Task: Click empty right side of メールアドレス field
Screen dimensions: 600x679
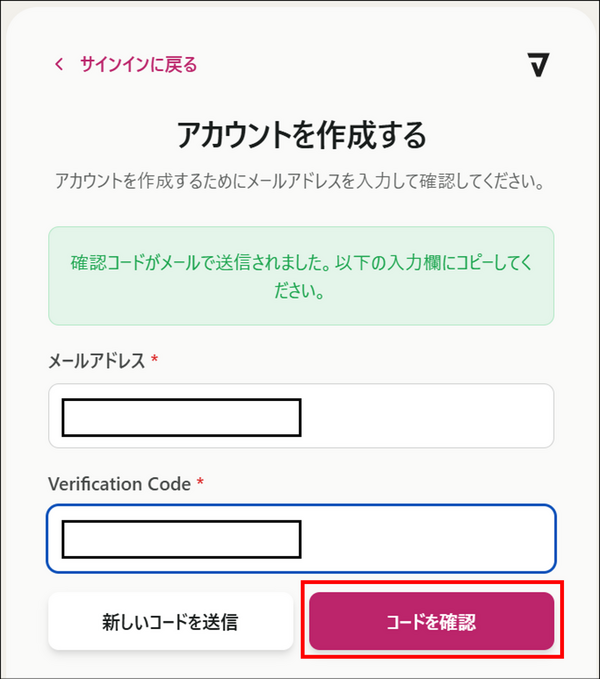Action: point(430,416)
